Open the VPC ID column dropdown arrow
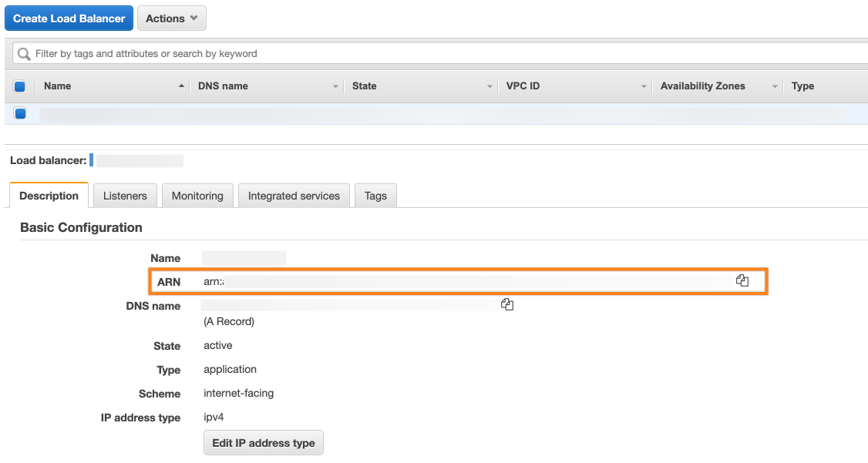 (644, 86)
